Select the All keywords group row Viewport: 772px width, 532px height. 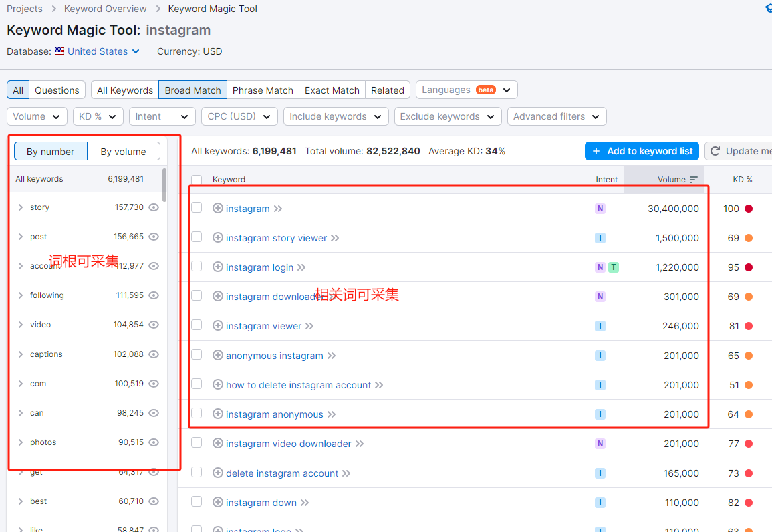[86, 179]
